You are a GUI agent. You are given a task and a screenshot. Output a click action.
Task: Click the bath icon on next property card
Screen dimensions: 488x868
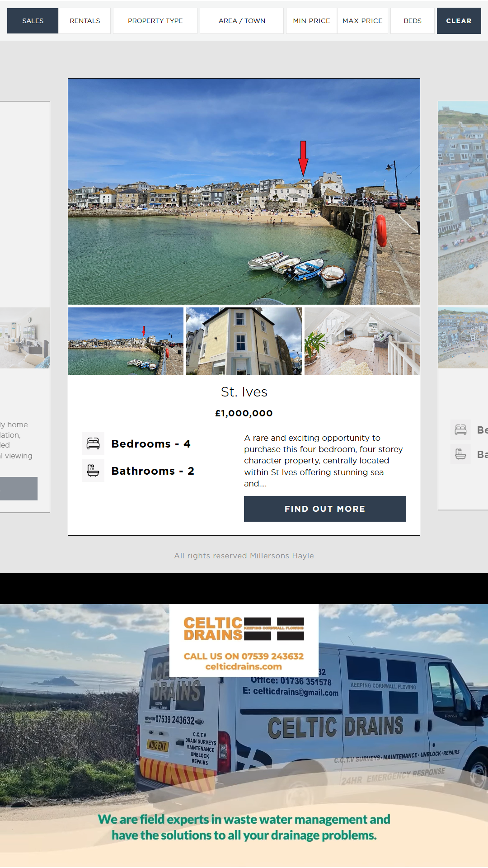460,454
